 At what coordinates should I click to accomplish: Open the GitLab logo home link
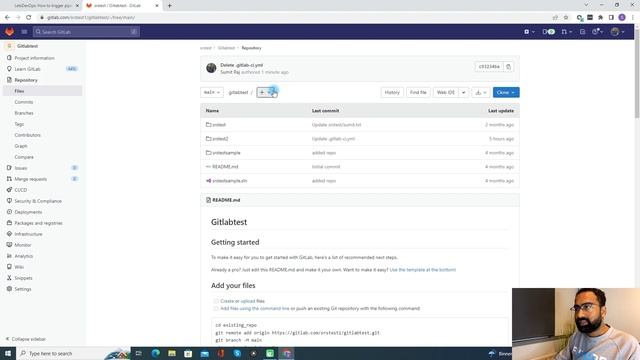click(9, 31)
